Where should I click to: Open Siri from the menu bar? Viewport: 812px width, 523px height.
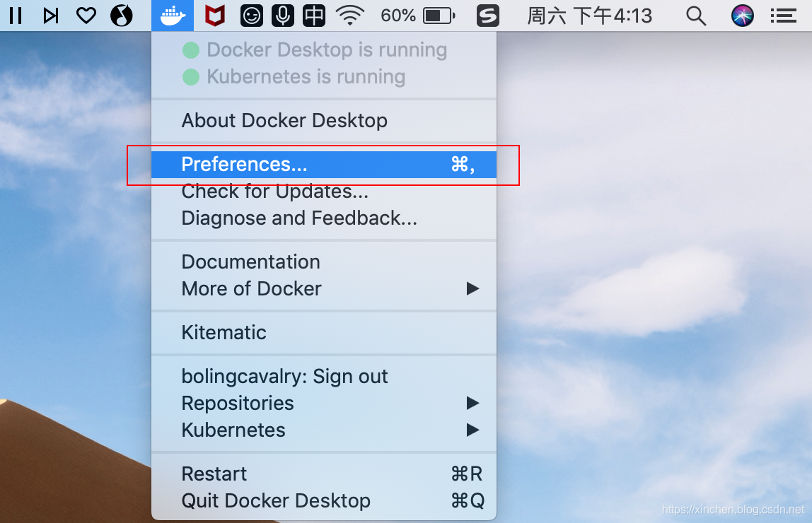(743, 15)
